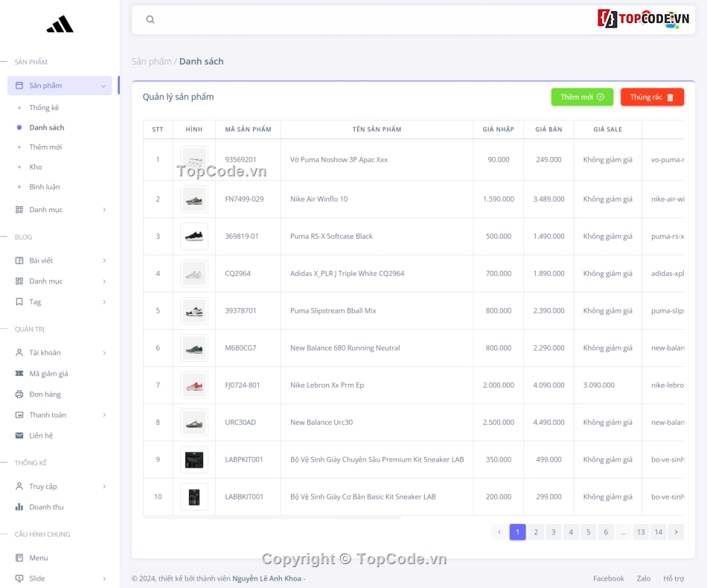Expand the Truy cập submenu arrow
The image size is (707, 588).
click(104, 487)
